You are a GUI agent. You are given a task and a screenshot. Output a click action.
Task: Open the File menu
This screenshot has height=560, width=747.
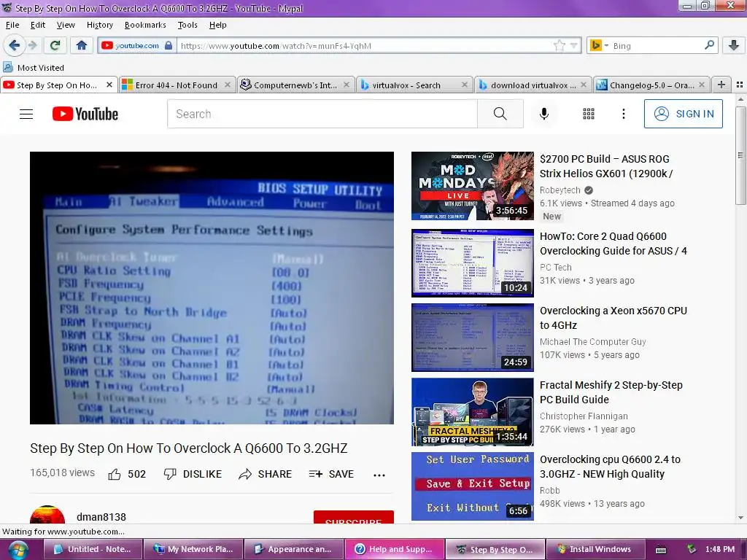coord(12,25)
